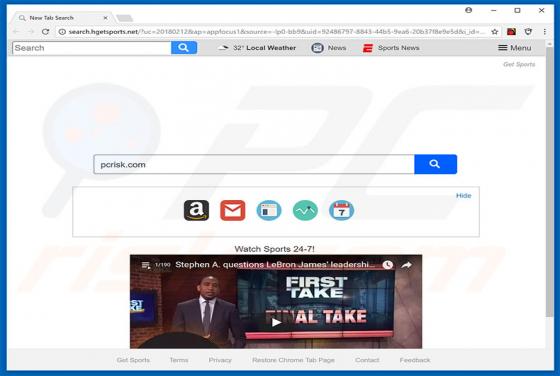
Task: Open the hamburger Menu
Action: [515, 48]
